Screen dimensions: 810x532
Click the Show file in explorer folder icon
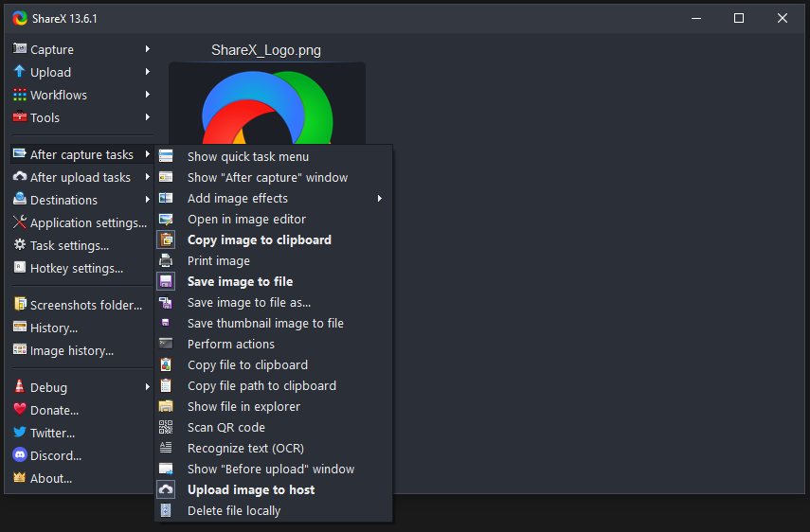pos(166,406)
